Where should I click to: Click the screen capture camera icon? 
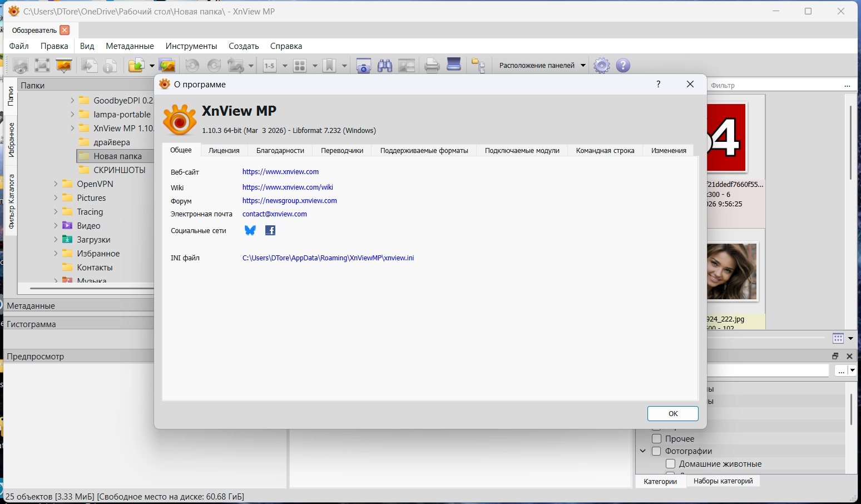pyautogui.click(x=364, y=66)
